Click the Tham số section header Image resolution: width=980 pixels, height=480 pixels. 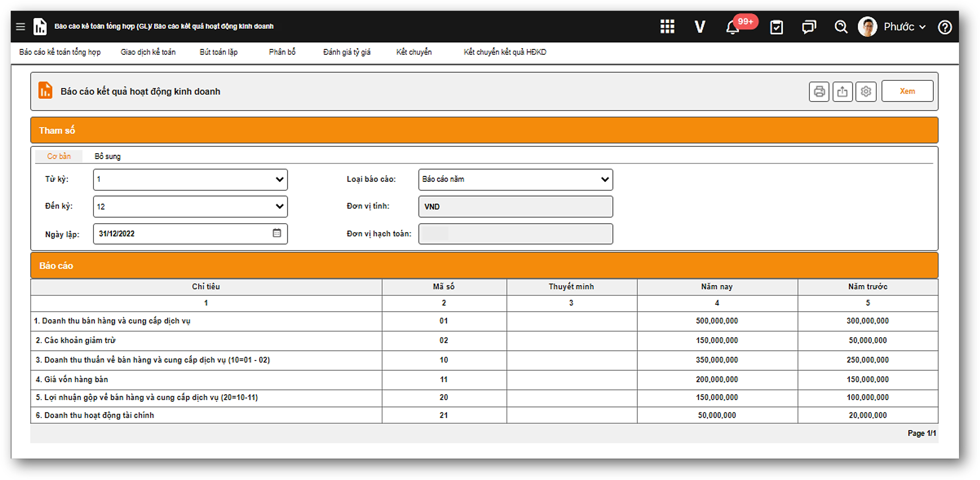pyautogui.click(x=484, y=130)
